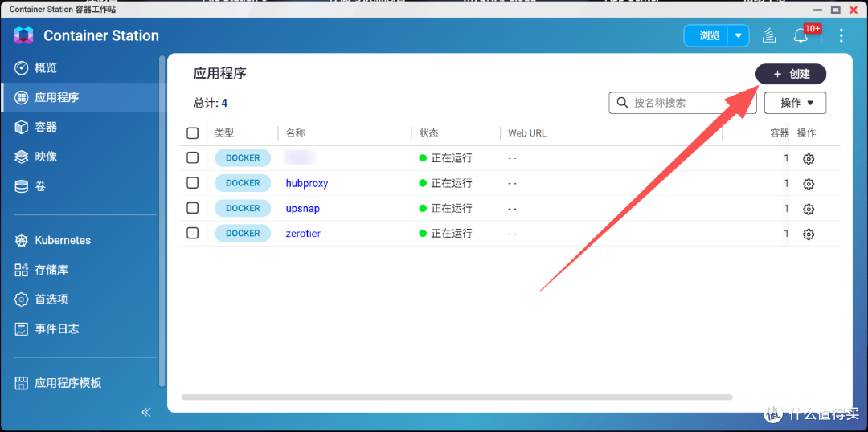Click the 创建 create button
Viewport: 868px width, 432px height.
[791, 74]
